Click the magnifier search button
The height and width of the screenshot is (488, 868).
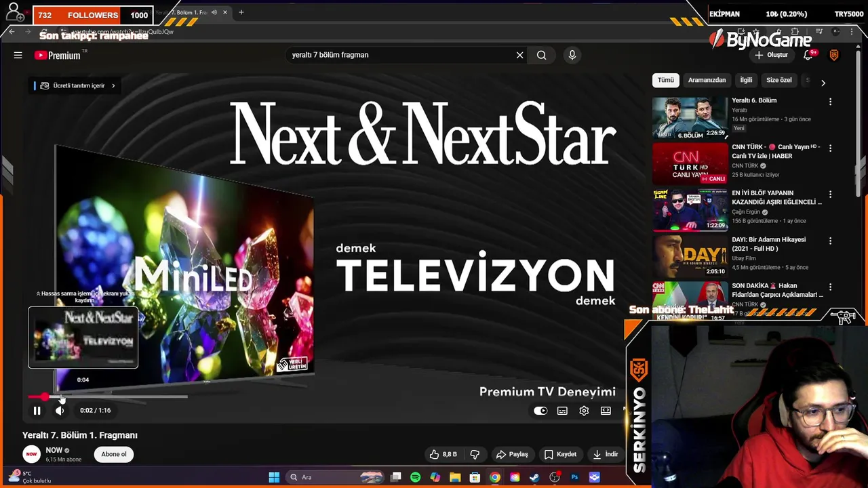pos(541,55)
